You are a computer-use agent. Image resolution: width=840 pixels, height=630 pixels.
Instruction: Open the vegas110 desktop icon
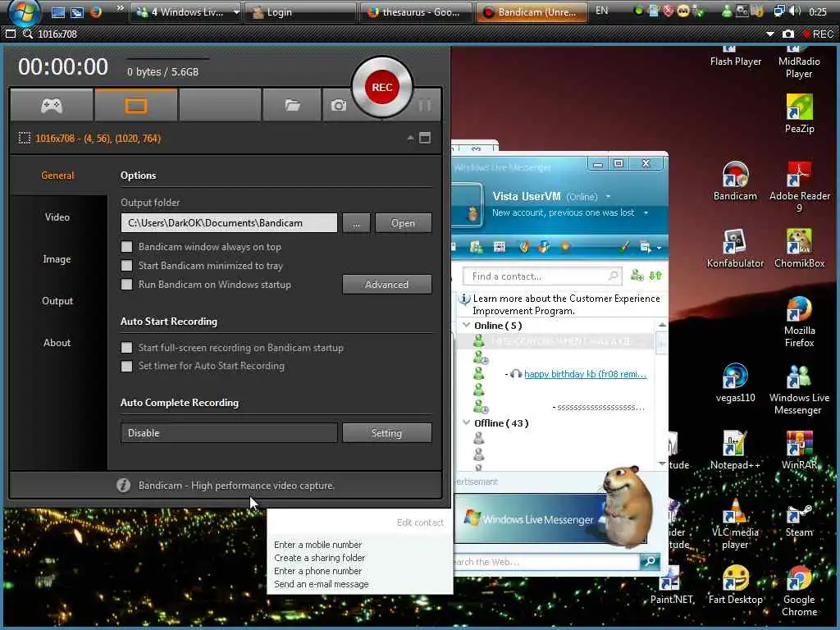[735, 383]
